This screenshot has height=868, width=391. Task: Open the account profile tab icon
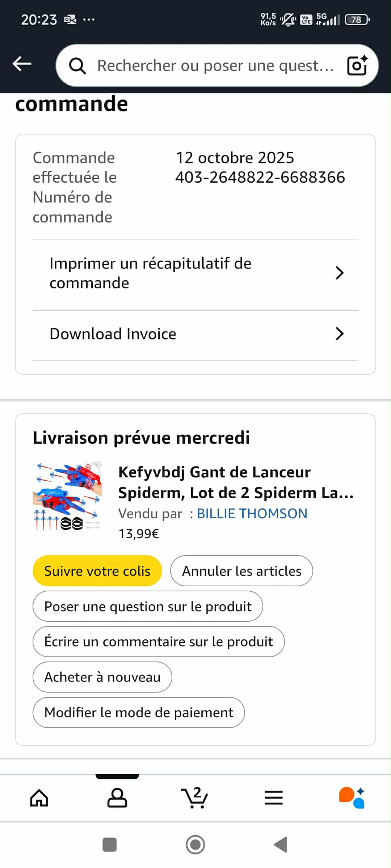pyautogui.click(x=117, y=798)
